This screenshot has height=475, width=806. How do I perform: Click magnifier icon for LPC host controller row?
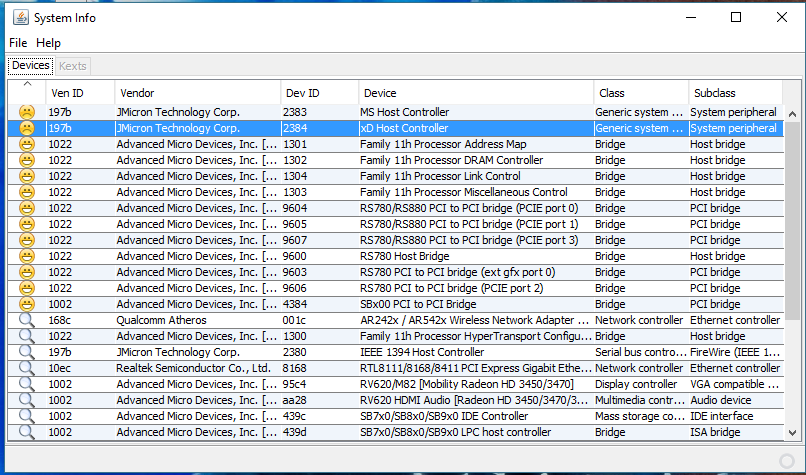27,431
